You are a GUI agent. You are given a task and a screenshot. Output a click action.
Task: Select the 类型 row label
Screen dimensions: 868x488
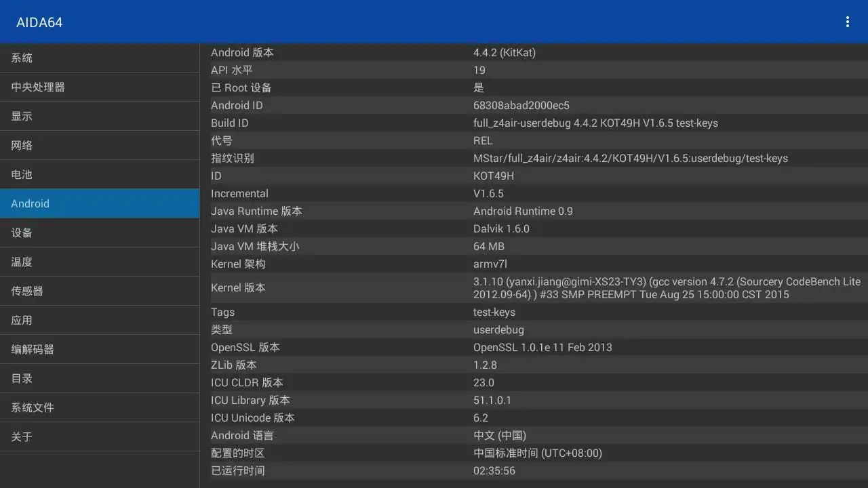pos(222,329)
